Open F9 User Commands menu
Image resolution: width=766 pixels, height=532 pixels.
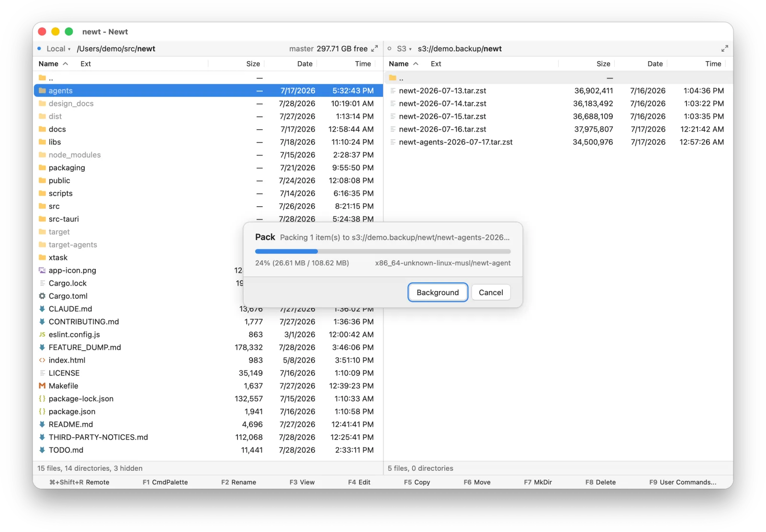(x=683, y=482)
